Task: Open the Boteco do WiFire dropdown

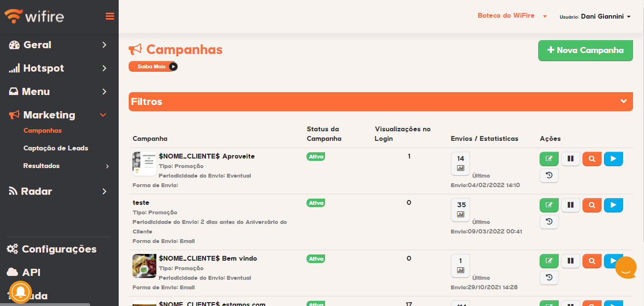Action: coord(512,16)
